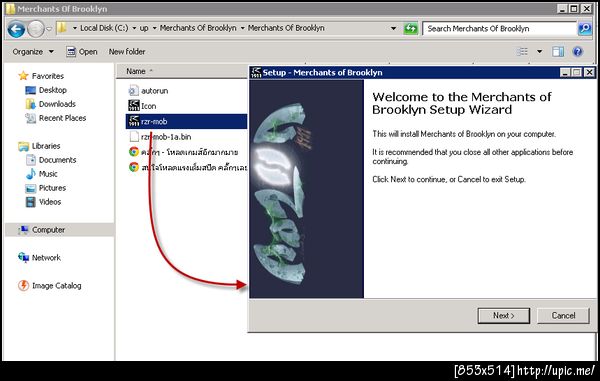The image size is (600, 381).
Task: Click the first Chrome shortcut file icon
Action: point(134,152)
